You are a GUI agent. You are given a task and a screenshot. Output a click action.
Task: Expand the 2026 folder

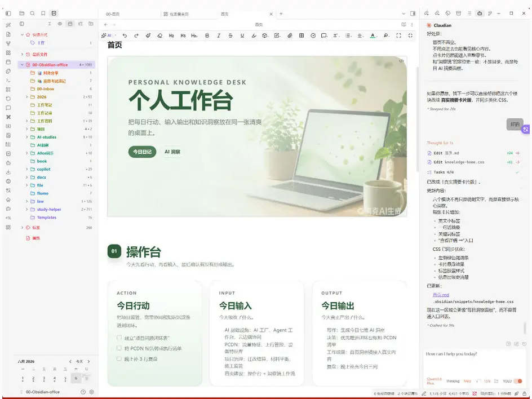click(27, 97)
